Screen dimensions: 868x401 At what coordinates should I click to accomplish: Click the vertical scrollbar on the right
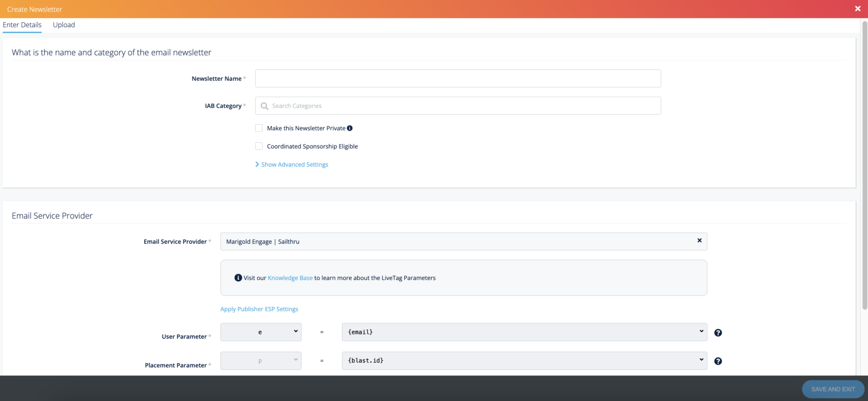[x=864, y=165]
